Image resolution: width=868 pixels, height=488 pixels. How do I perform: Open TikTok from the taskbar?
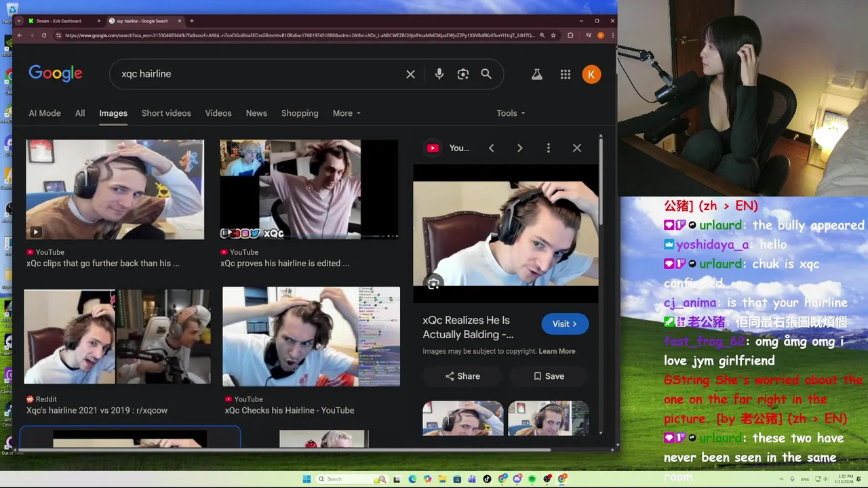click(x=487, y=479)
